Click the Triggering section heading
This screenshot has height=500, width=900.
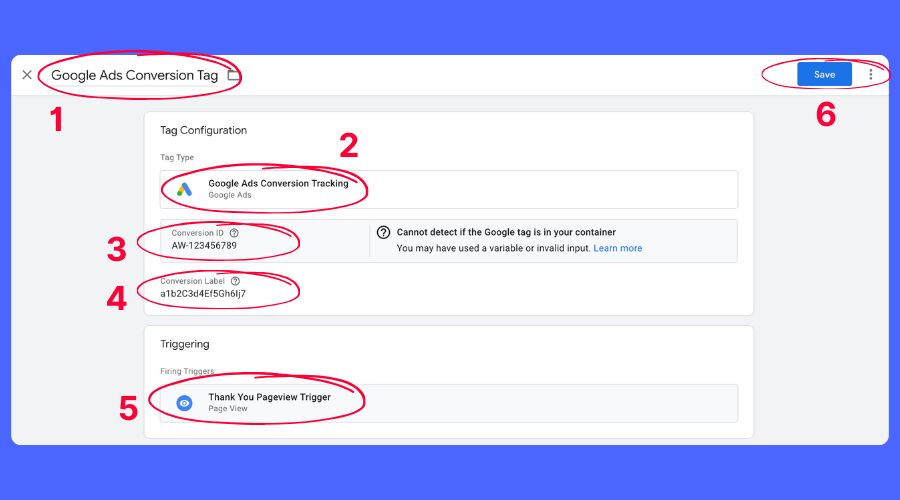pyautogui.click(x=185, y=344)
